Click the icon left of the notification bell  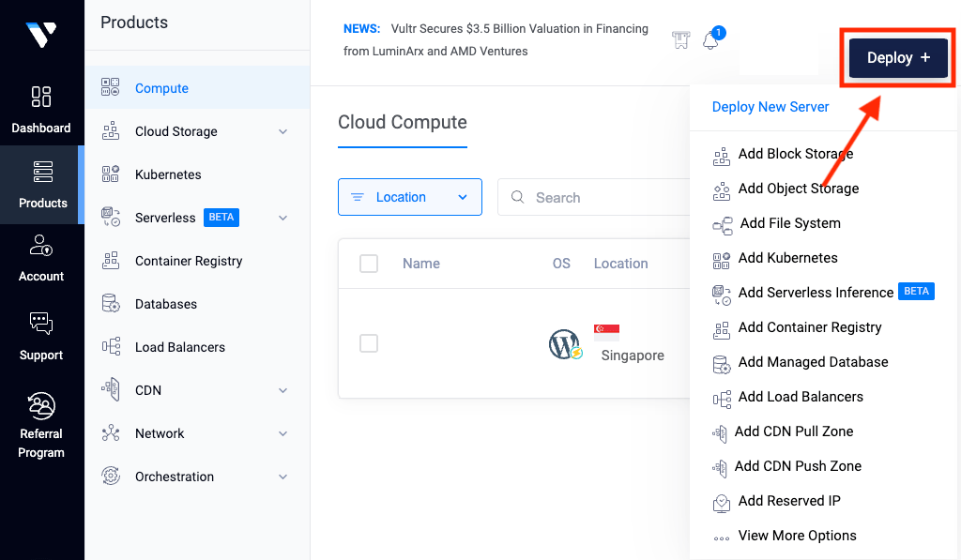(681, 39)
